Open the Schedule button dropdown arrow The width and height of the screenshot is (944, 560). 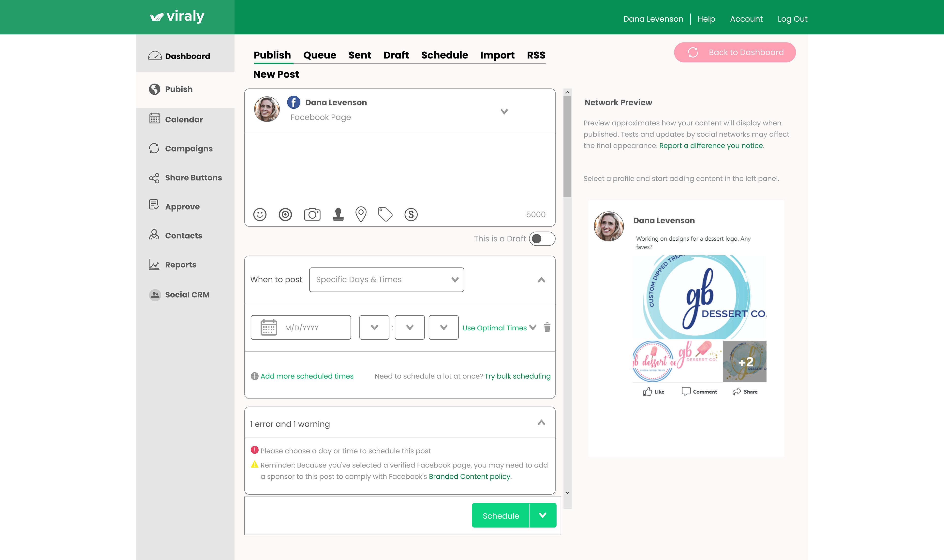point(543,515)
